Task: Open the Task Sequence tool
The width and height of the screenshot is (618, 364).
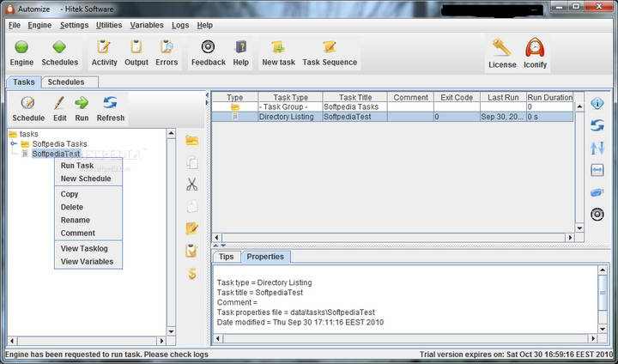Action: click(330, 47)
